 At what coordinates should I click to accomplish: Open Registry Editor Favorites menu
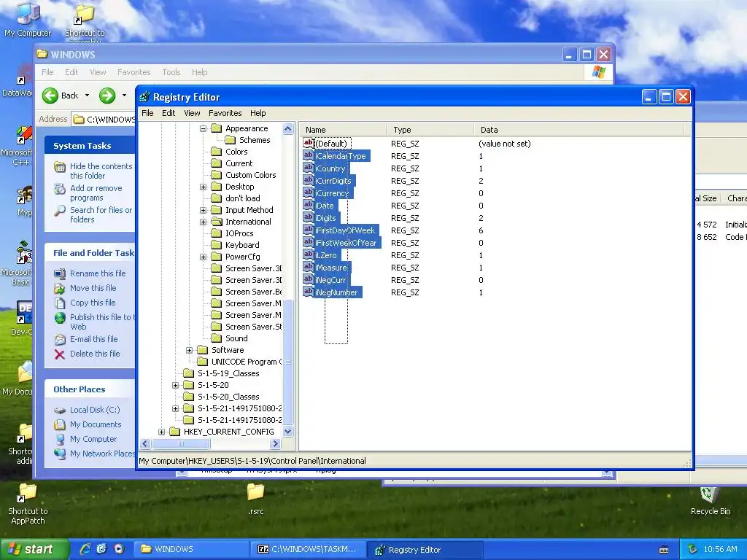(x=225, y=113)
